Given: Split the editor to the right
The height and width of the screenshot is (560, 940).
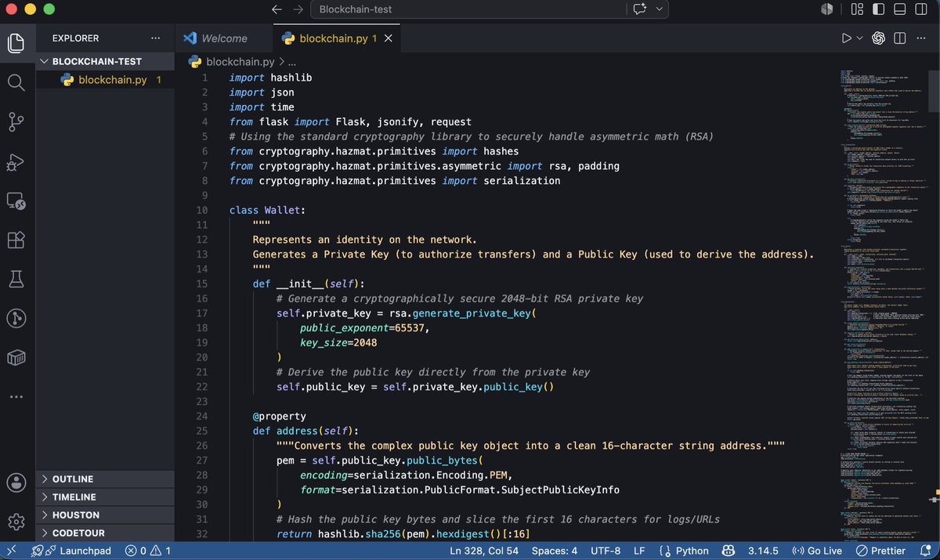Looking at the screenshot, I should [899, 38].
